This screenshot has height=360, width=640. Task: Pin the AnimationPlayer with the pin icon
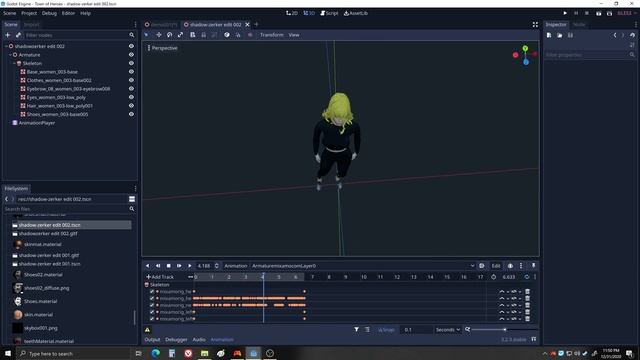coord(533,266)
